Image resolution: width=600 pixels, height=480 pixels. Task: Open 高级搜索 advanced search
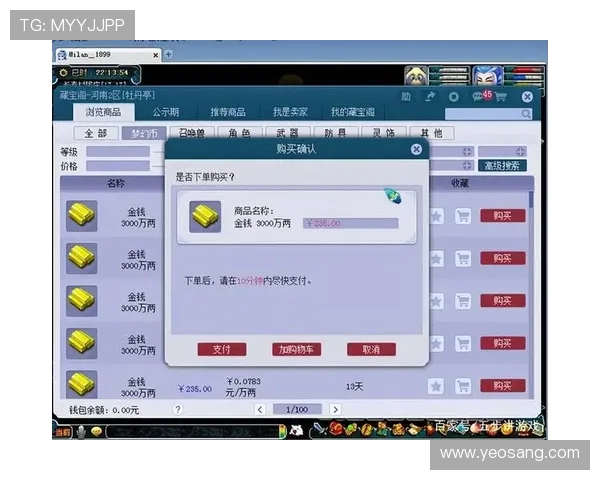502,166
